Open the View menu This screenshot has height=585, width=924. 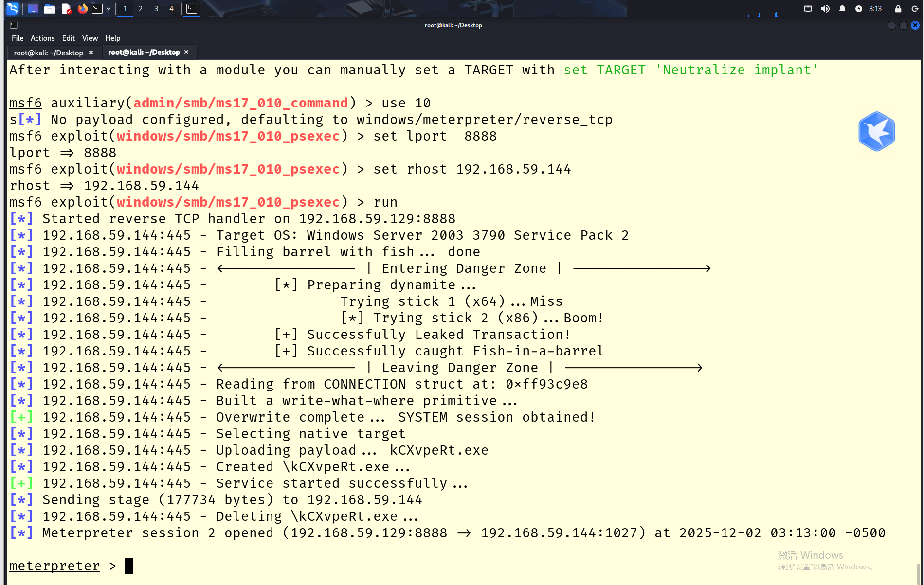tap(90, 38)
